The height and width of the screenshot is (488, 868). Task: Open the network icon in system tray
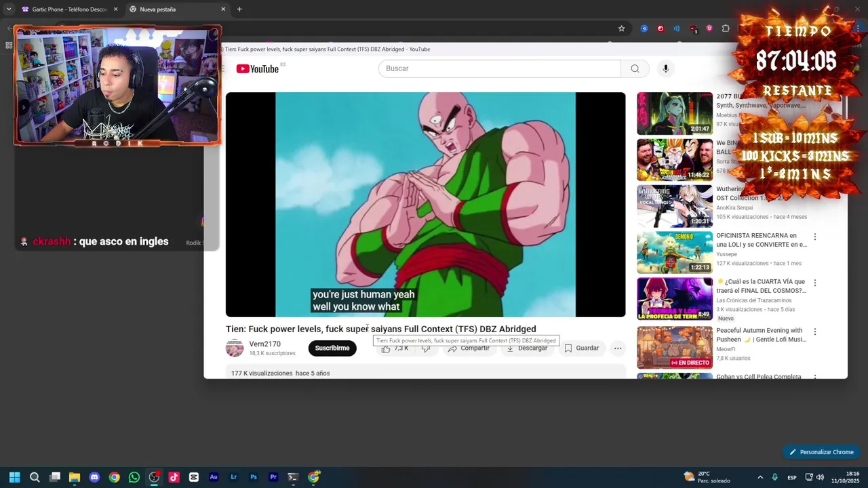pos(809,477)
